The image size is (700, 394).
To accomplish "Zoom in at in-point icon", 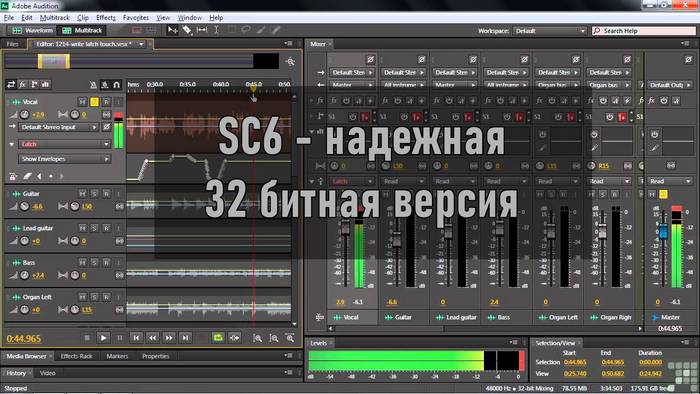I will pyautogui.click(x=258, y=338).
